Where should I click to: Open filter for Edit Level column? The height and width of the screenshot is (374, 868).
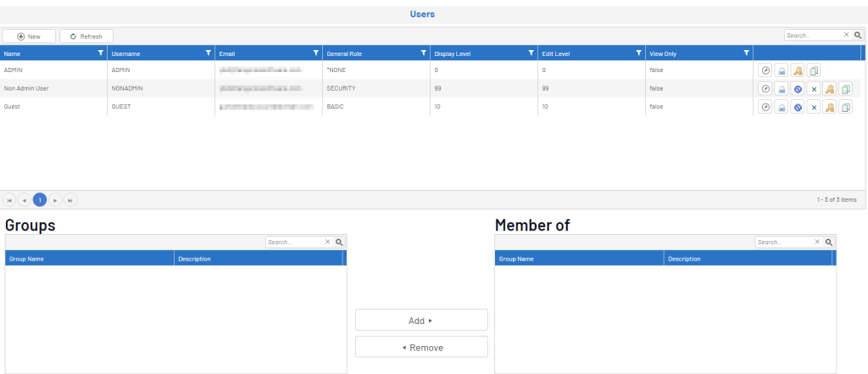638,53
